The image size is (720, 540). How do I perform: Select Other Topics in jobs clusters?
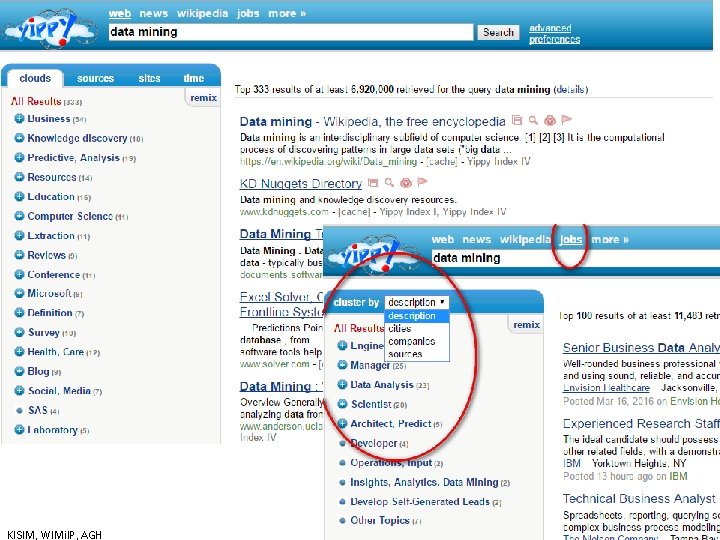tap(380, 520)
